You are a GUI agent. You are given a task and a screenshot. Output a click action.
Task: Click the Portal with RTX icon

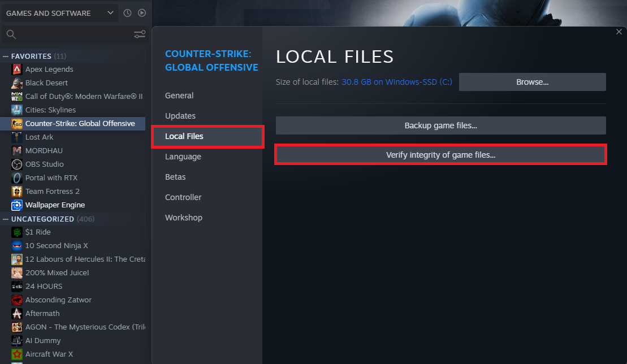point(17,178)
